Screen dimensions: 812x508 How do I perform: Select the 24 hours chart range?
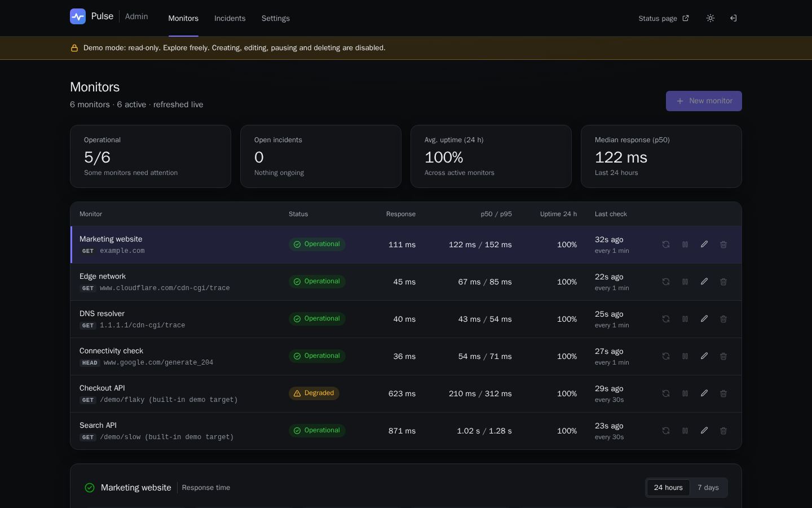coord(668,488)
